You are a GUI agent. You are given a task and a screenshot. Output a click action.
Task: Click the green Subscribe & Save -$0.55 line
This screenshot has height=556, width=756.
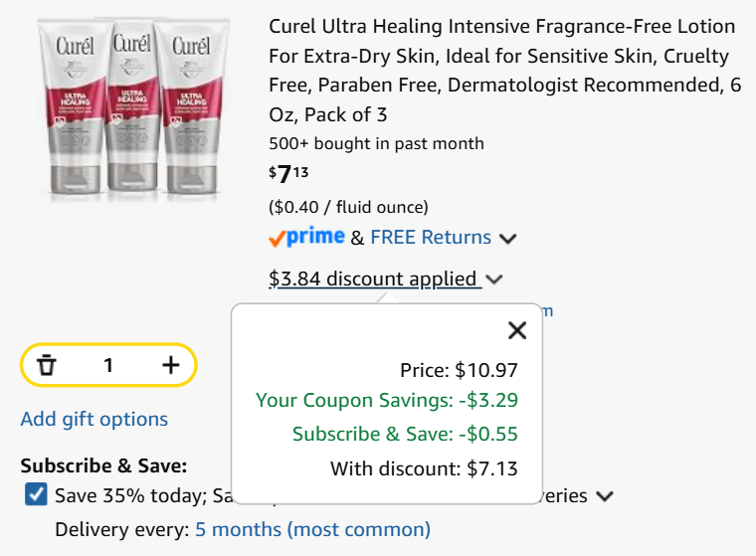point(405,434)
